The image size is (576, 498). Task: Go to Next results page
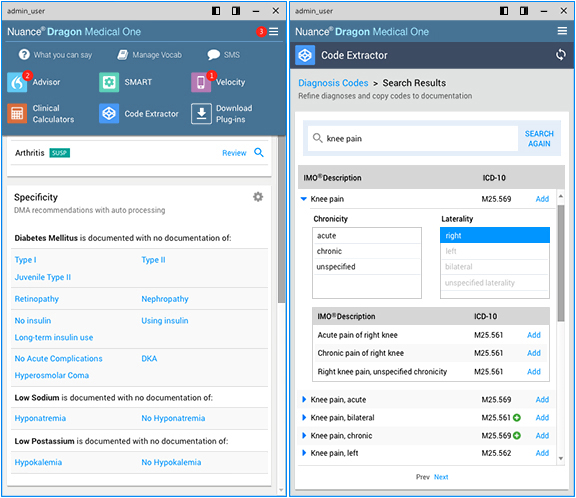tap(441, 477)
